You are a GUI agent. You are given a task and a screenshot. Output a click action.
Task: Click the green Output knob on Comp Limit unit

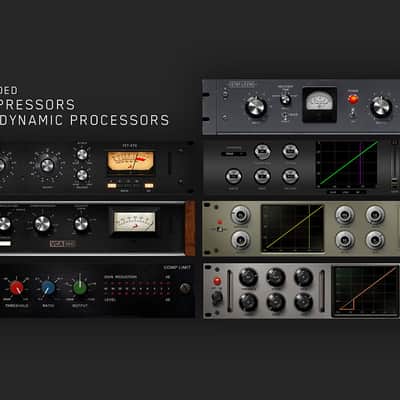click(80, 287)
